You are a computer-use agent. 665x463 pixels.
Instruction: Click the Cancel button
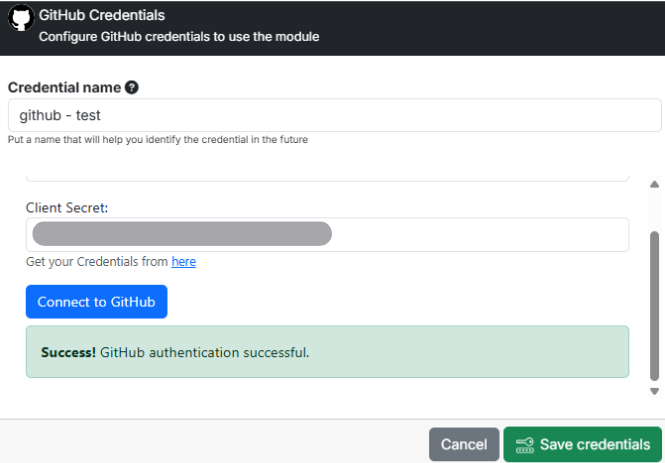[464, 444]
